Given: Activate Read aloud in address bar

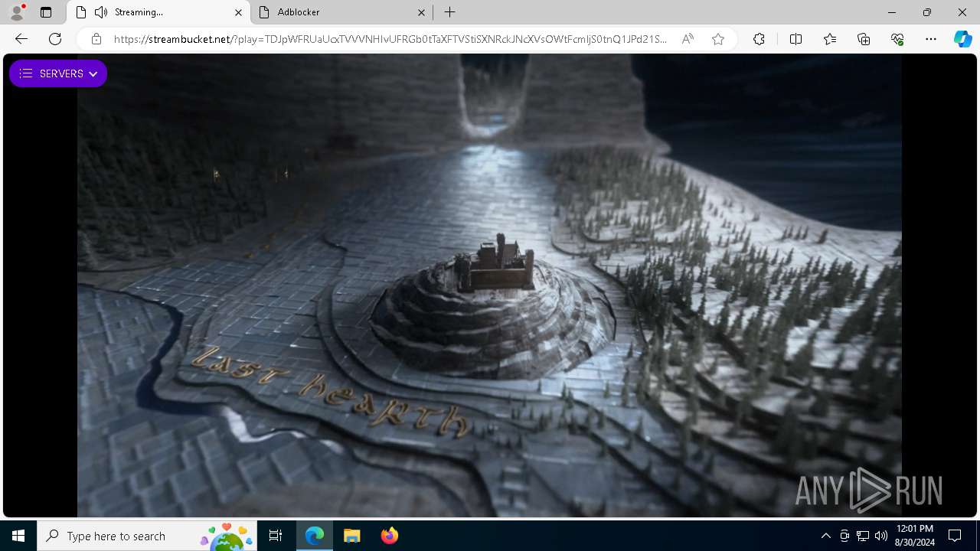Looking at the screenshot, I should click(688, 39).
